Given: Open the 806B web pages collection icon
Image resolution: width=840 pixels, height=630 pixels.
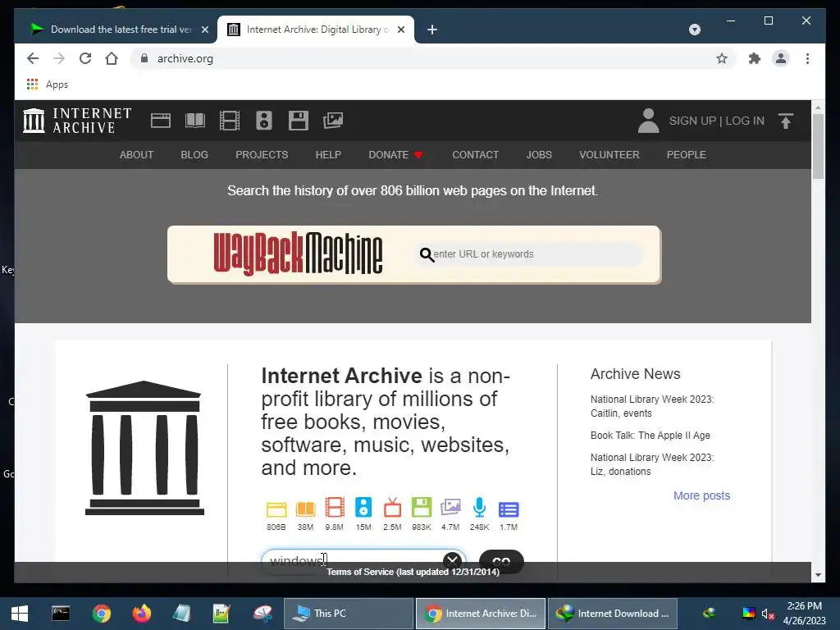Looking at the screenshot, I should pyautogui.click(x=276, y=509).
